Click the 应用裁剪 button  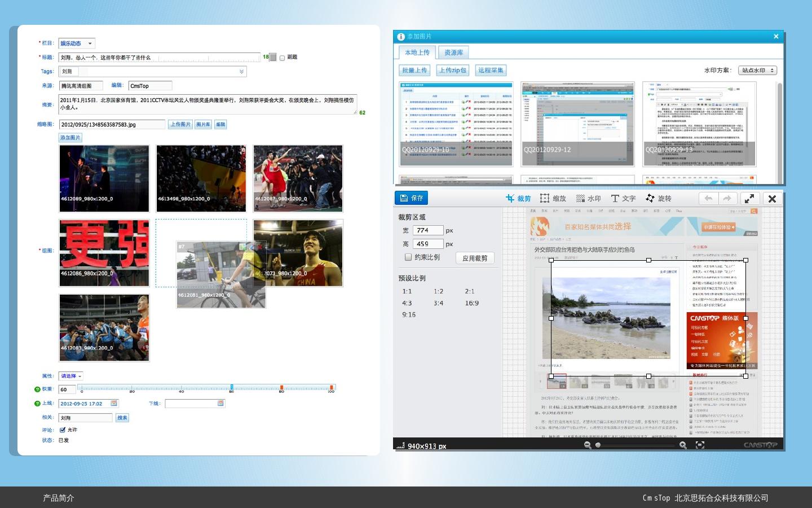click(x=474, y=258)
